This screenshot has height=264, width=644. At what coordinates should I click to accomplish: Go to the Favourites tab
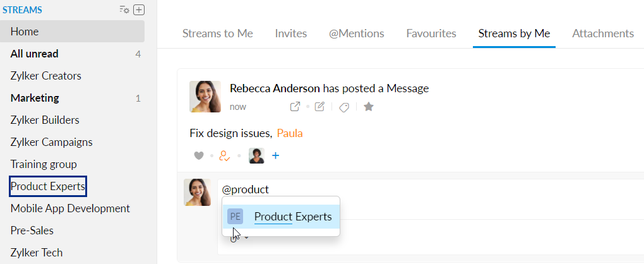(x=431, y=33)
